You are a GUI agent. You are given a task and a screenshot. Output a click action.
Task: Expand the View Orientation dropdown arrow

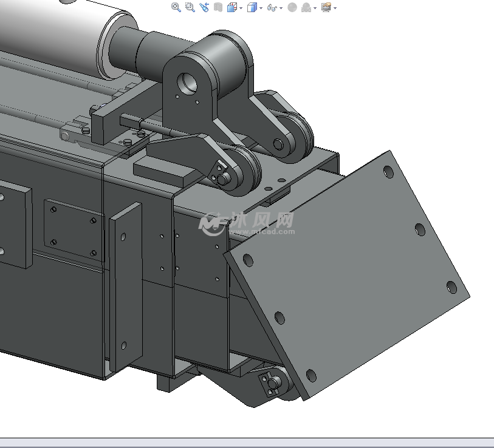click(x=241, y=8)
